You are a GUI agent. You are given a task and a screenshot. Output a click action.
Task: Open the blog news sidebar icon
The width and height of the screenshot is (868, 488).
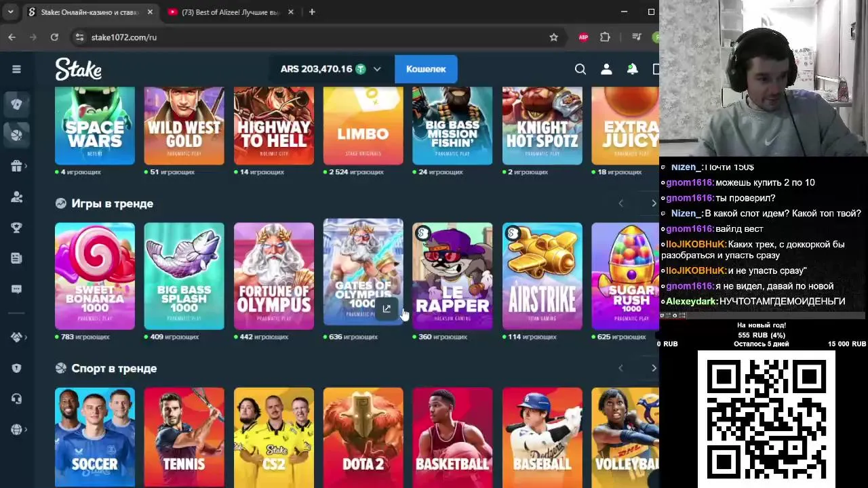[x=17, y=258]
